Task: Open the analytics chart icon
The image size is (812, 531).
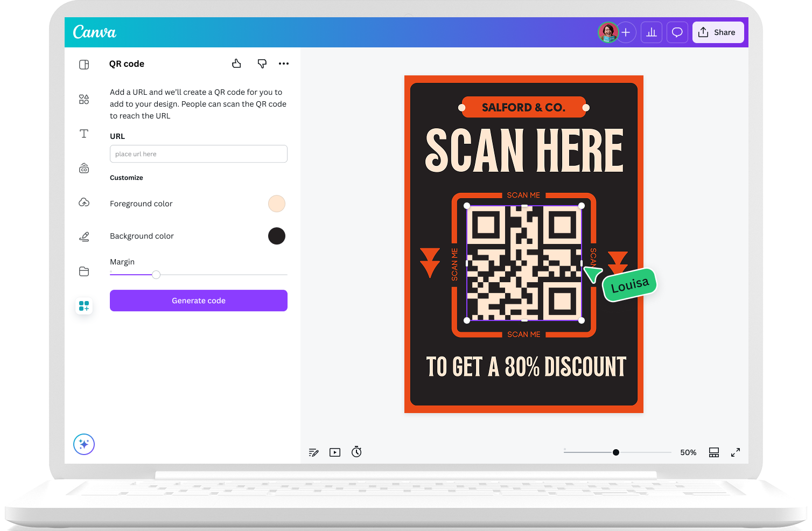Action: 652,32
